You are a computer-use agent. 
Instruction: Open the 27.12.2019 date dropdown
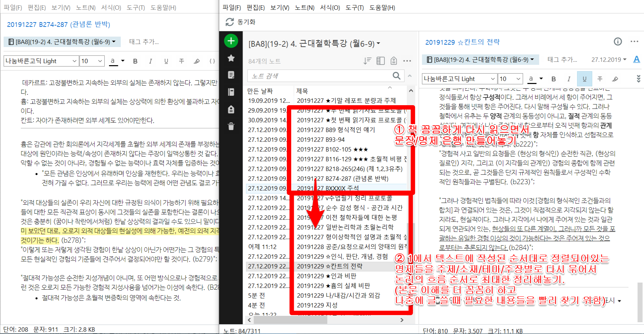[x=609, y=60]
